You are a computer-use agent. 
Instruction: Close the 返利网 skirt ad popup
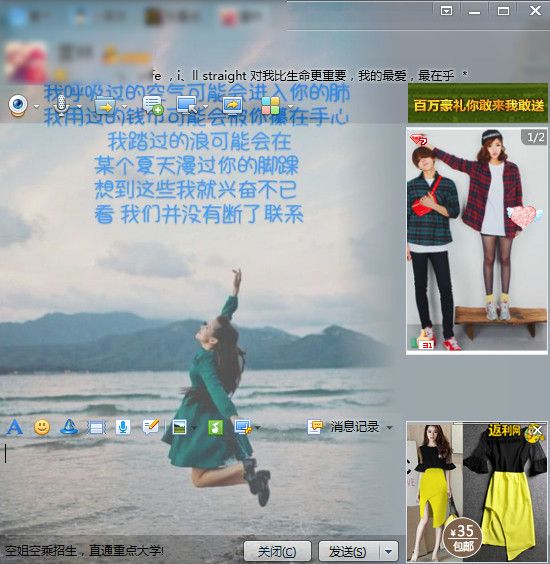(x=537, y=430)
